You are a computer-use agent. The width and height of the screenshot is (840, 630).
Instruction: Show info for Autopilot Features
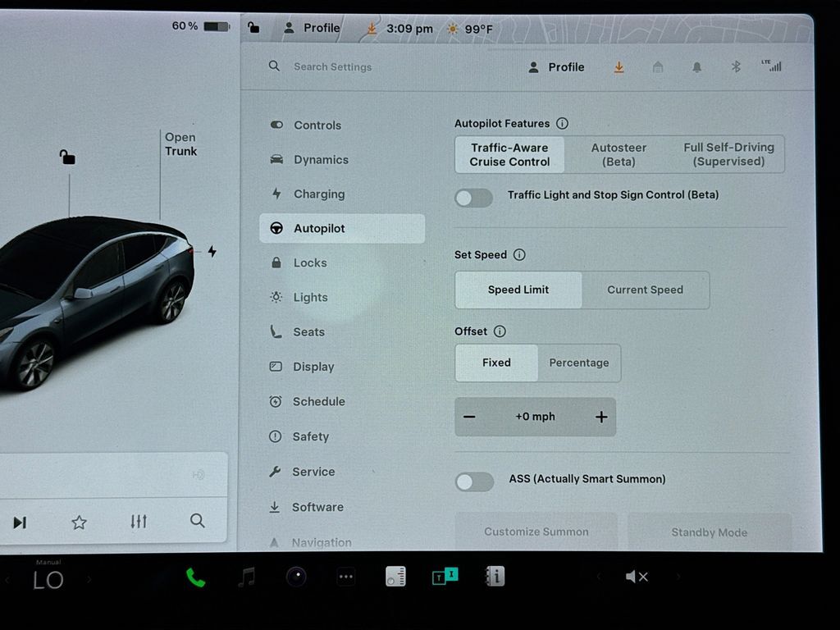point(562,124)
